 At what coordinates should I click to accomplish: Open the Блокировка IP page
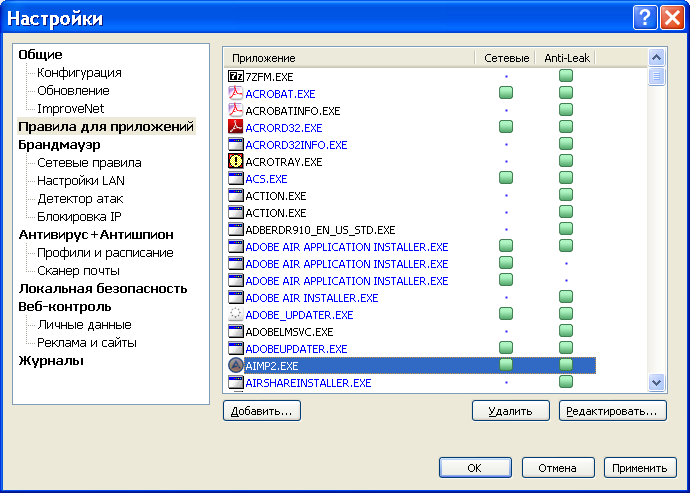pyautogui.click(x=79, y=217)
